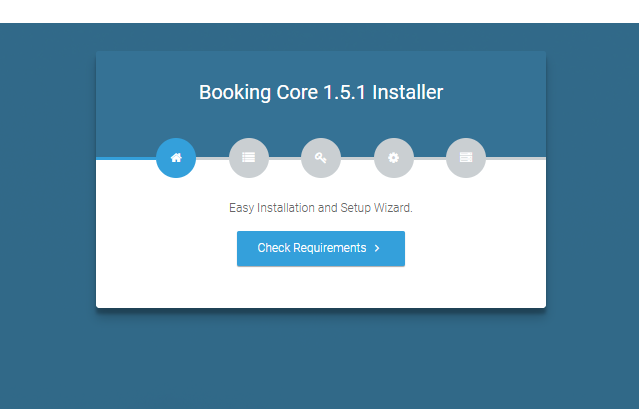
Task: Go to the requirements list step icon
Action: click(248, 158)
